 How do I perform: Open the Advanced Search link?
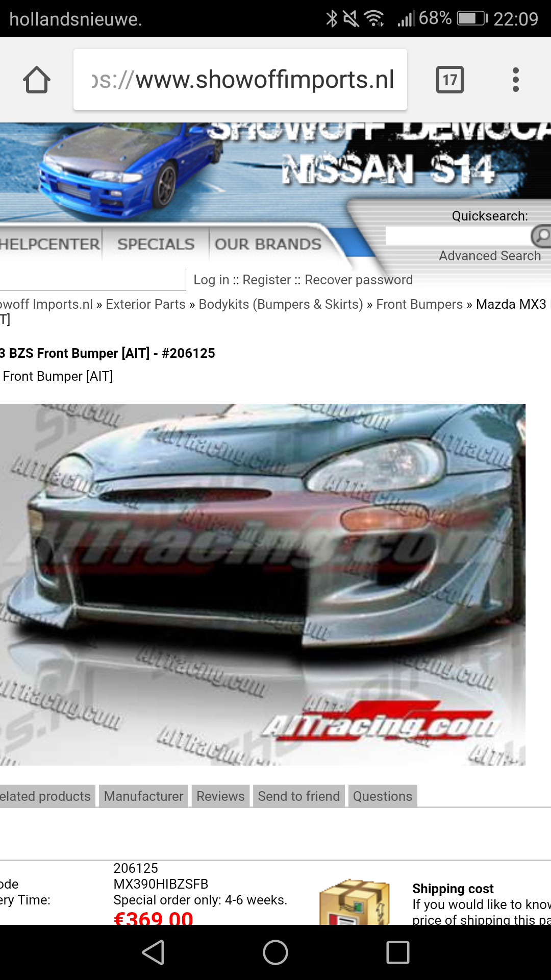490,256
